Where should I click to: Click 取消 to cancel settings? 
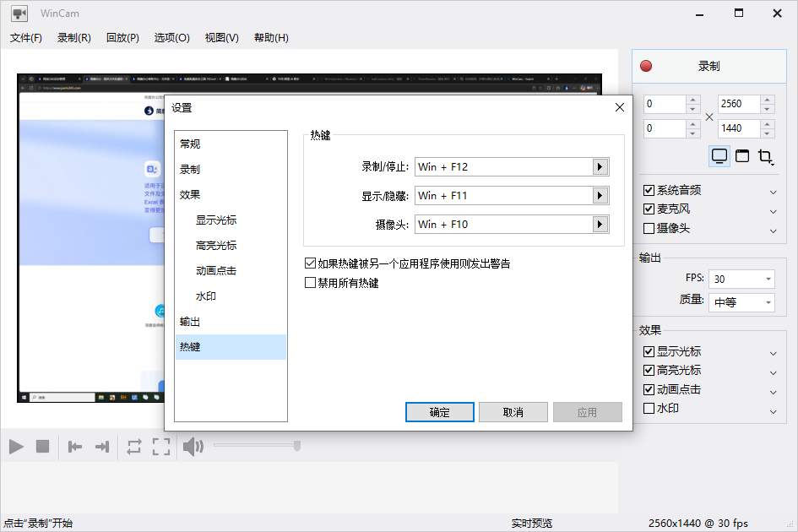click(x=513, y=412)
